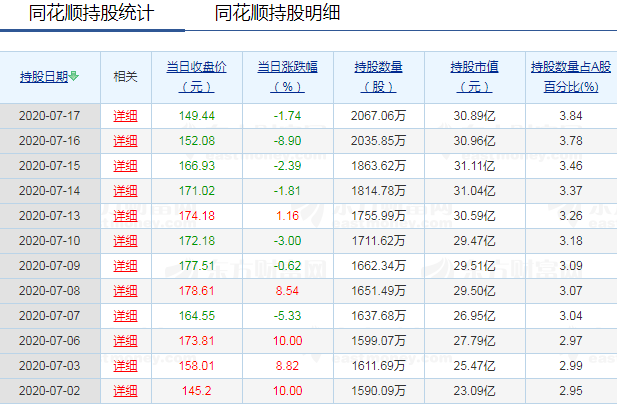This screenshot has height=404, width=617.
Task: Click closing price 145.2
Action: (197, 391)
